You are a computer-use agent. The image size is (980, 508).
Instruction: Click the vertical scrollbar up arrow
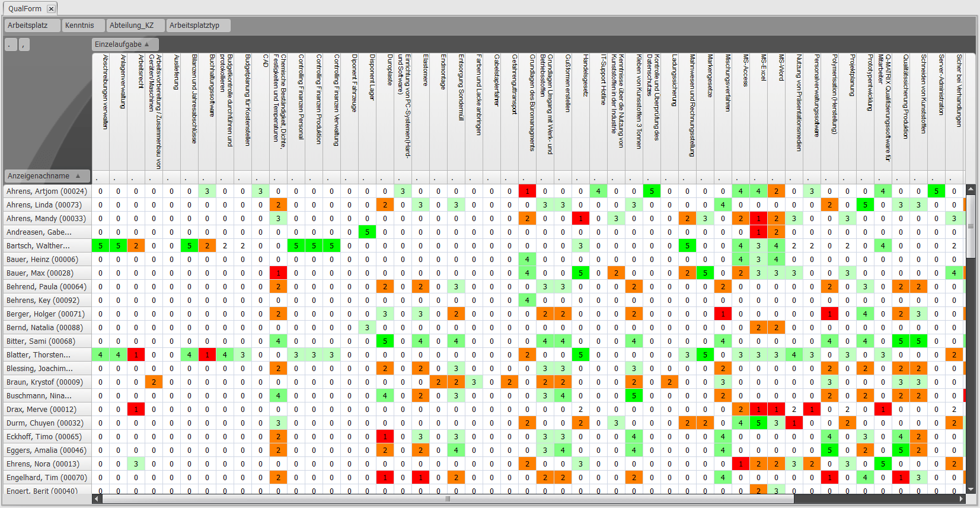(x=971, y=190)
